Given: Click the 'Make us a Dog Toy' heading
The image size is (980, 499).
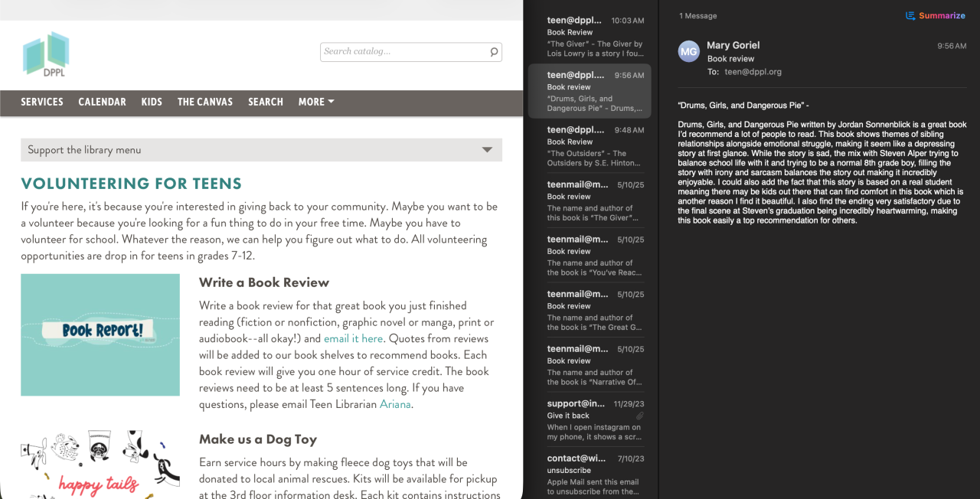Looking at the screenshot, I should tap(258, 439).
